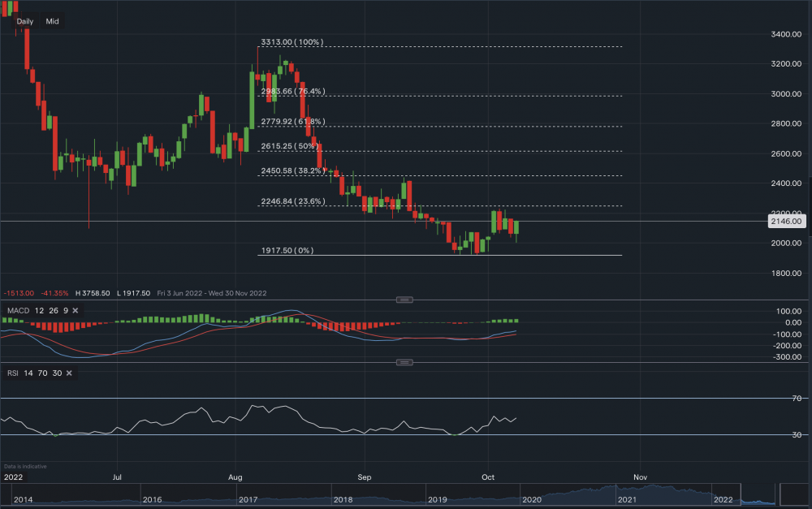Viewport: 812px width, 509px height.
Task: Click the resize handle above the RSI pane
Action: tap(404, 362)
